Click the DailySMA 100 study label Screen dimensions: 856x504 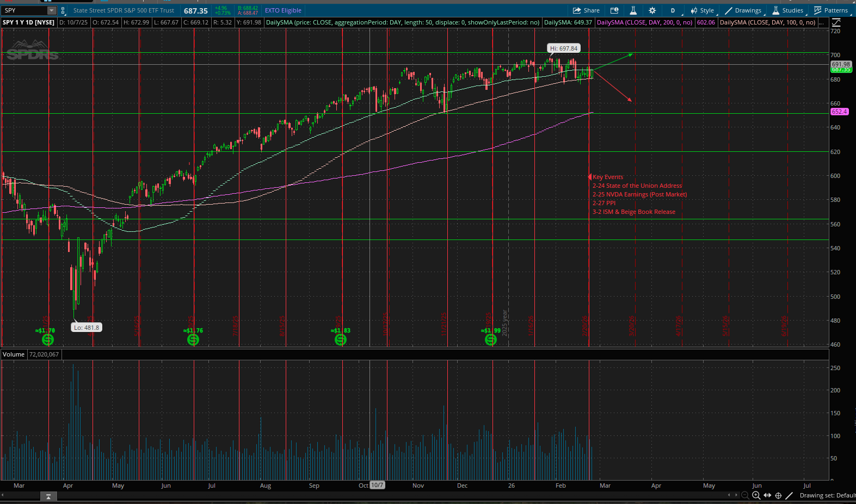click(768, 22)
